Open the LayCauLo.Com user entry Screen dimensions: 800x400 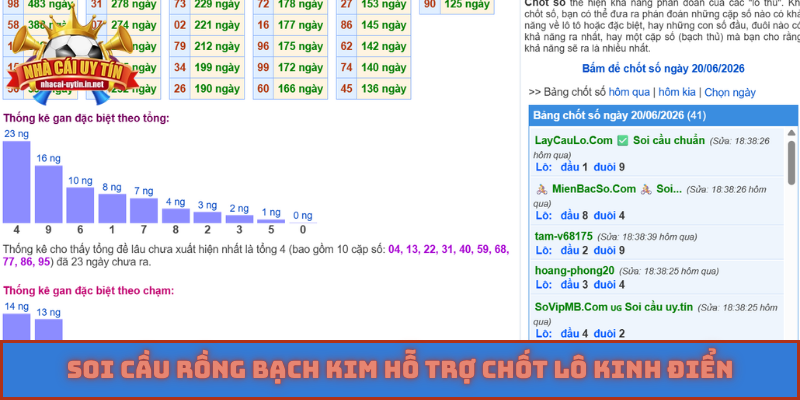point(573,140)
